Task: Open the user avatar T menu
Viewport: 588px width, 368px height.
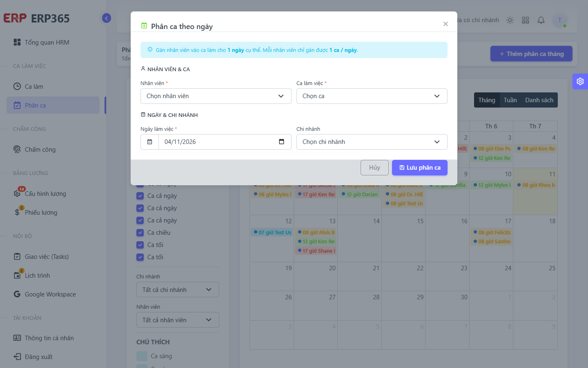Action: coord(560,20)
